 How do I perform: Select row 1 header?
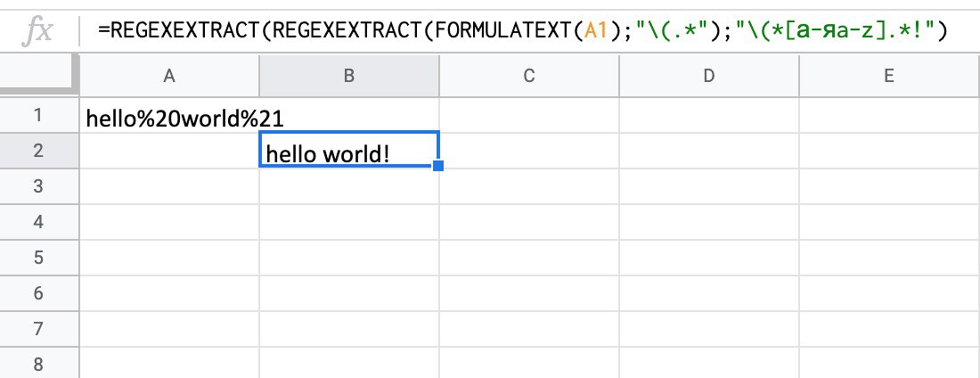pos(38,115)
